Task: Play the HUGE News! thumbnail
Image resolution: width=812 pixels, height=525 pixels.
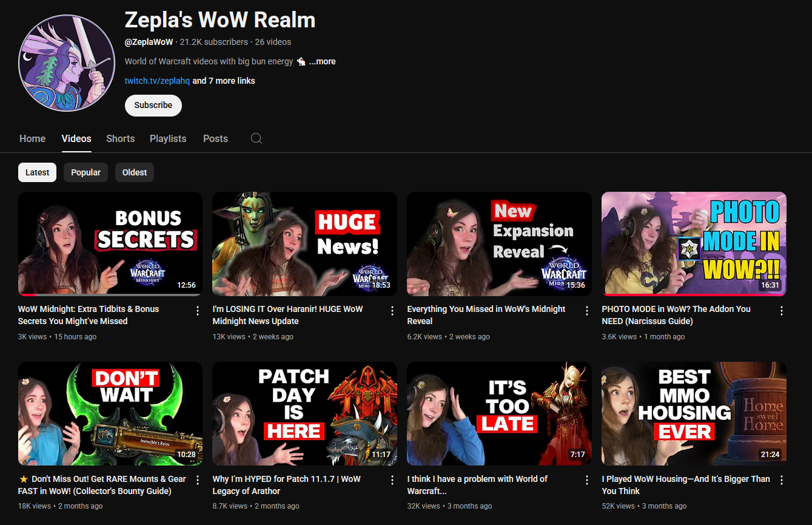Action: click(305, 244)
